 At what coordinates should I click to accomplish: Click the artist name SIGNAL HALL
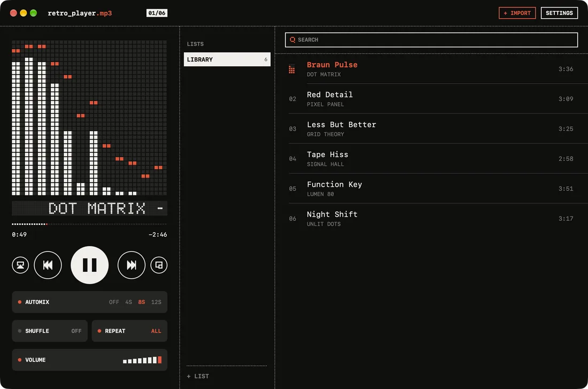pyautogui.click(x=325, y=164)
